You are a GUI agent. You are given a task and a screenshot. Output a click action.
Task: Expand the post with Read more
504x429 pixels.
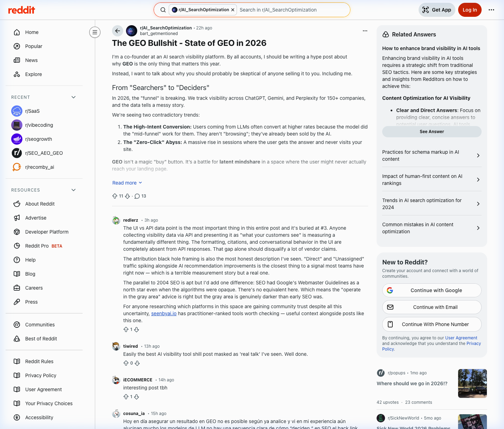click(x=127, y=183)
